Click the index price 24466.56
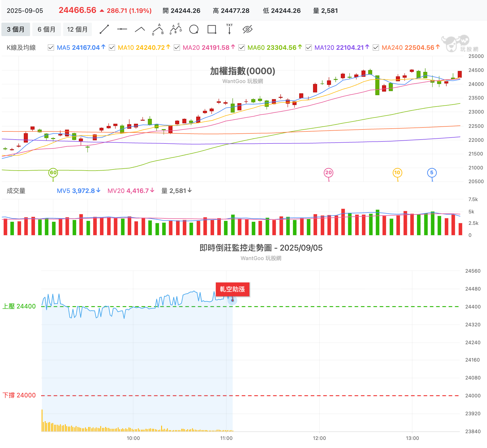 click(x=78, y=10)
